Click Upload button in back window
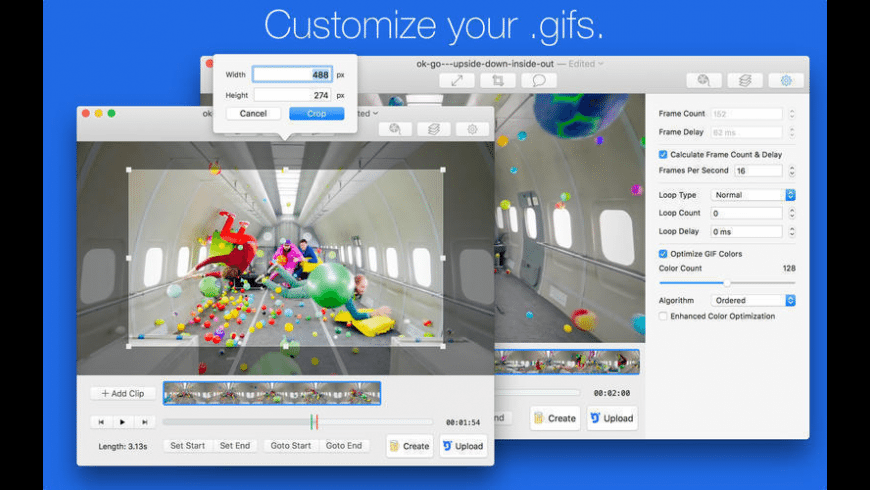This screenshot has height=490, width=870. pyautogui.click(x=612, y=418)
